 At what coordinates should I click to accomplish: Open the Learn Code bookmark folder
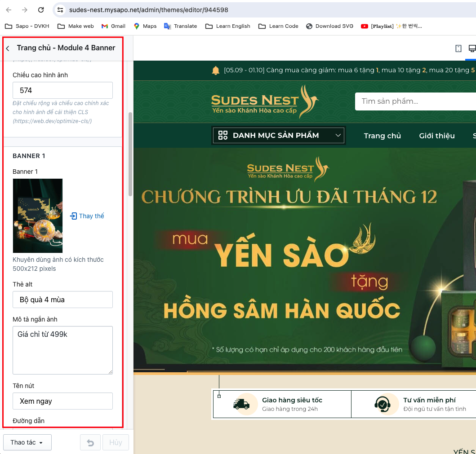click(278, 26)
